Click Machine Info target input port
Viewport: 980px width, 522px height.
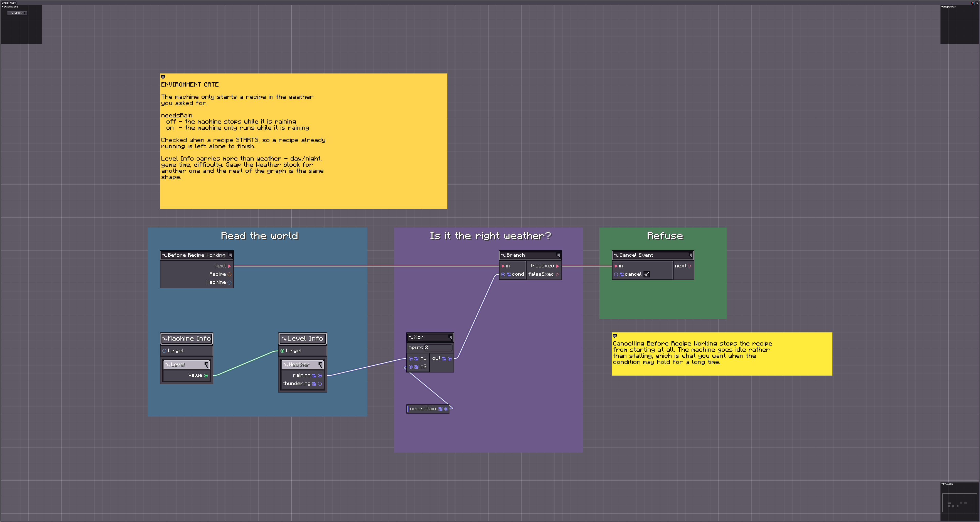pos(164,351)
